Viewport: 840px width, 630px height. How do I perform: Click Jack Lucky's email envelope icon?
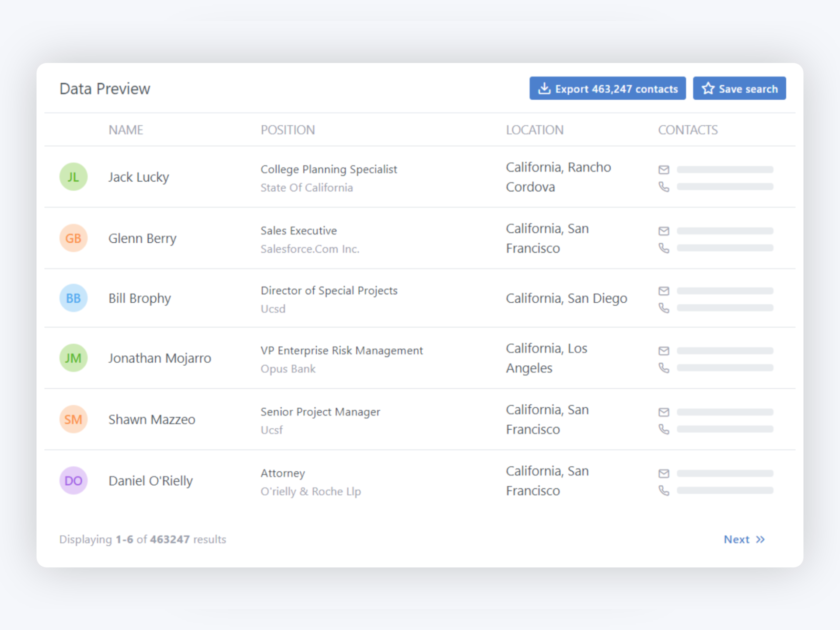pyautogui.click(x=664, y=170)
